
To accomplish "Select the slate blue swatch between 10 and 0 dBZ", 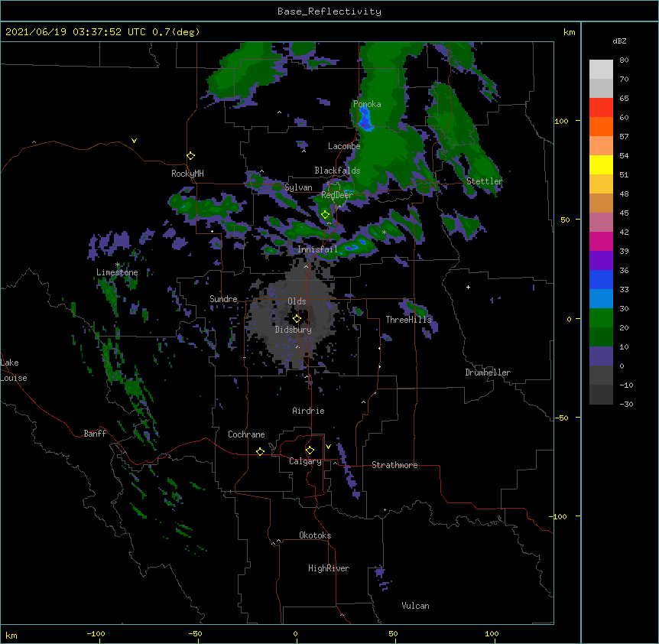I will pos(601,356).
